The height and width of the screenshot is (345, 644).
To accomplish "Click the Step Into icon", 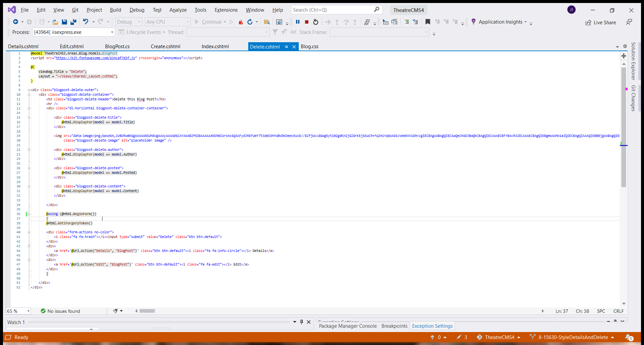I will [x=337, y=22].
